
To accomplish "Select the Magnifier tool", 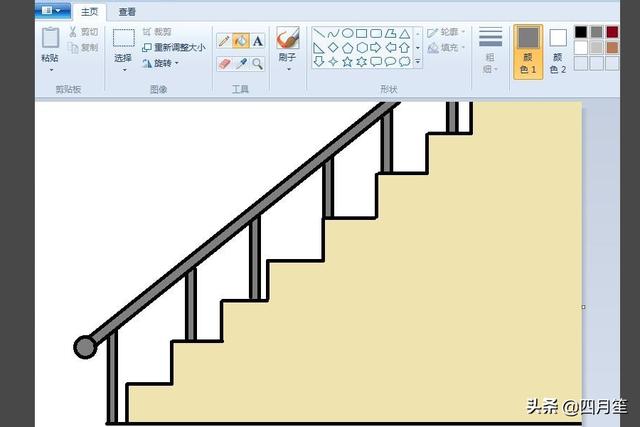I will tap(258, 64).
